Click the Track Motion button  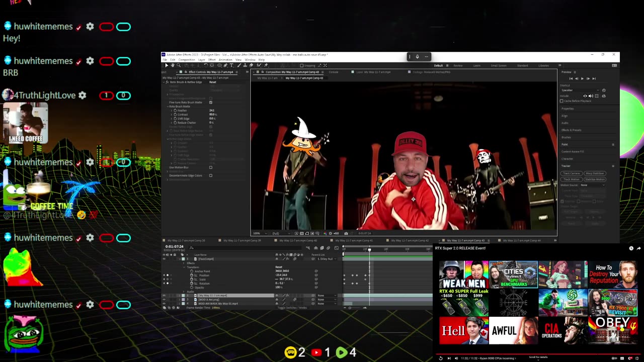[x=572, y=179]
